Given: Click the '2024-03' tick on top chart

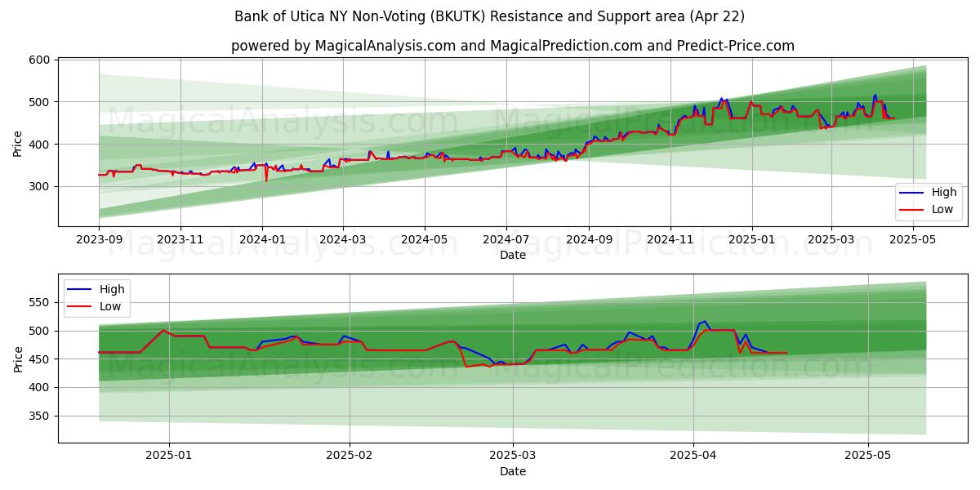Looking at the screenshot, I should pos(342,239).
